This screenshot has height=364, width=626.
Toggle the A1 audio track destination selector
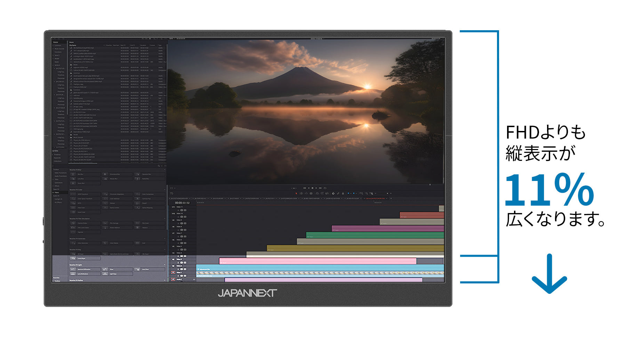pos(173,279)
